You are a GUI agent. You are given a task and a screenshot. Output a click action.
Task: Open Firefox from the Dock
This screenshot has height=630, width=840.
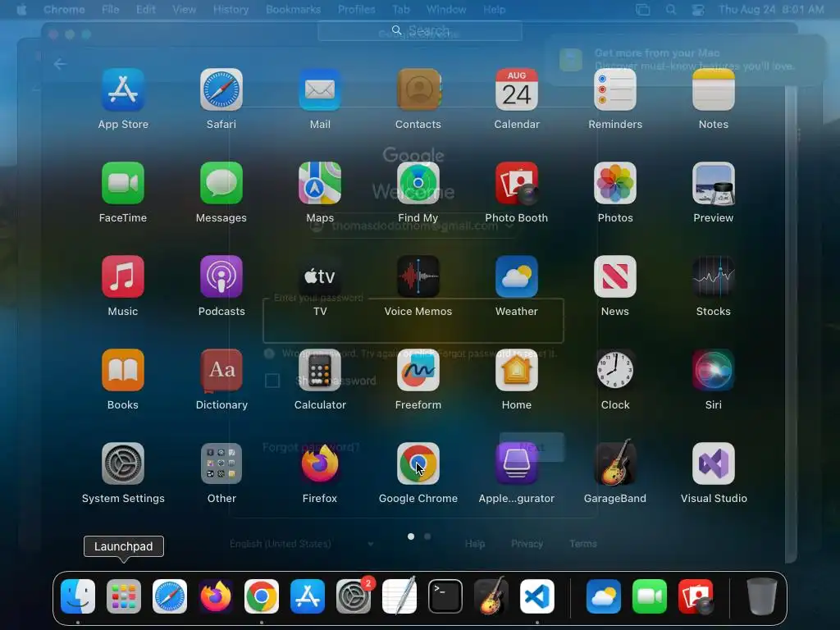click(216, 596)
